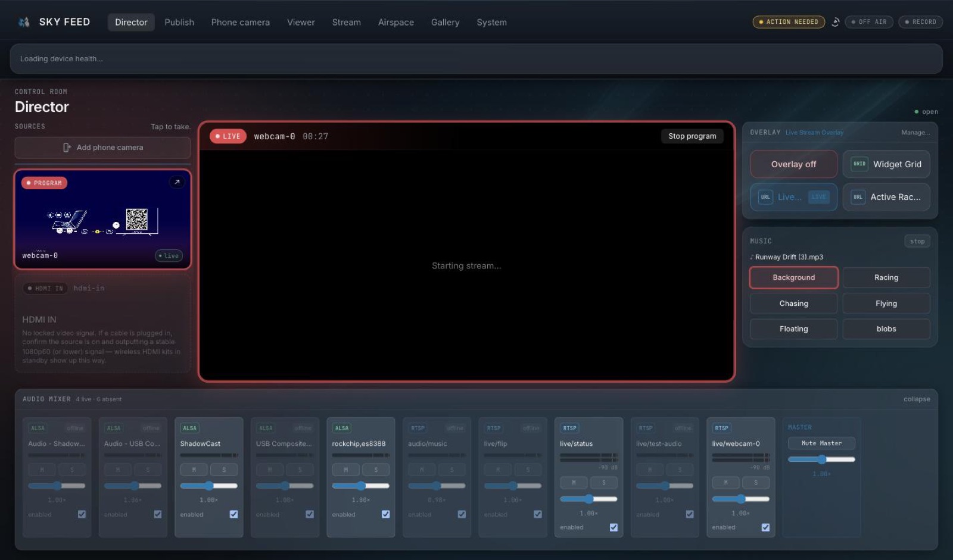The height and width of the screenshot is (560, 953).
Task: Open the Airspace tab
Action: coord(395,22)
